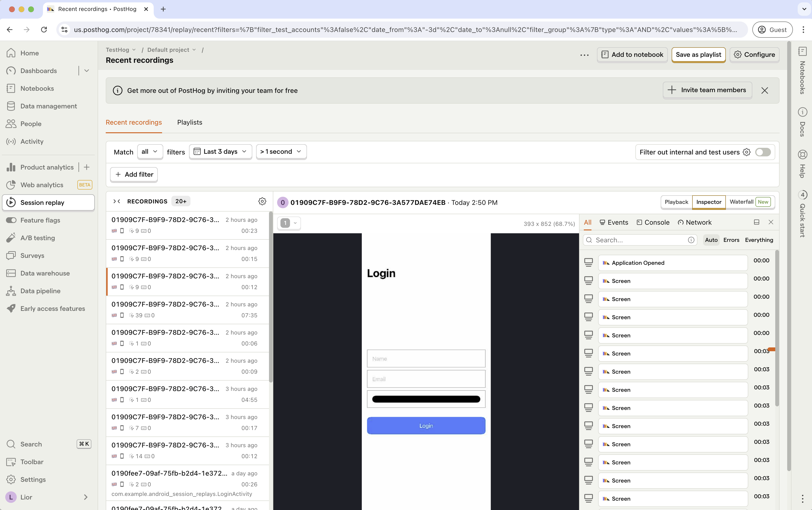Click the Add filter button

(134, 174)
